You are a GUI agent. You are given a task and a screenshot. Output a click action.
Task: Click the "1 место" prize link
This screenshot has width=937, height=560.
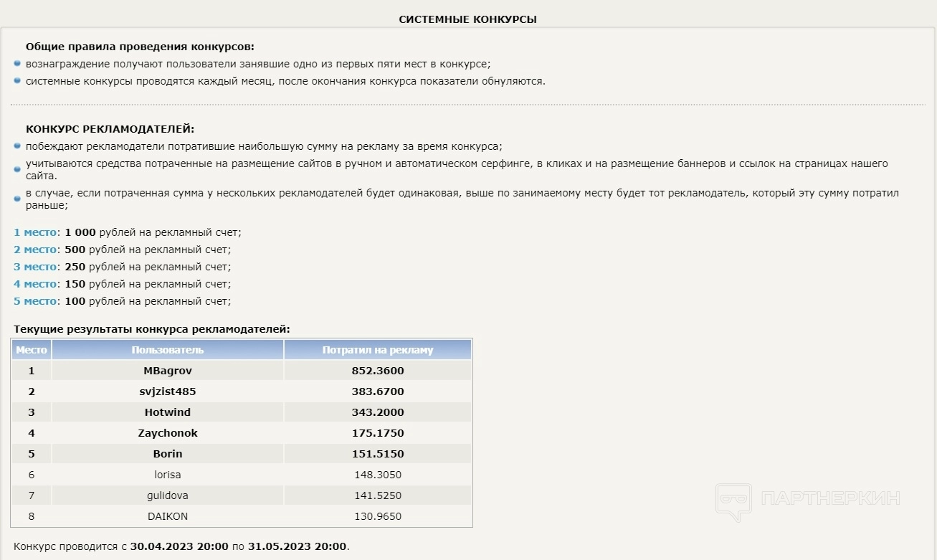[35, 232]
